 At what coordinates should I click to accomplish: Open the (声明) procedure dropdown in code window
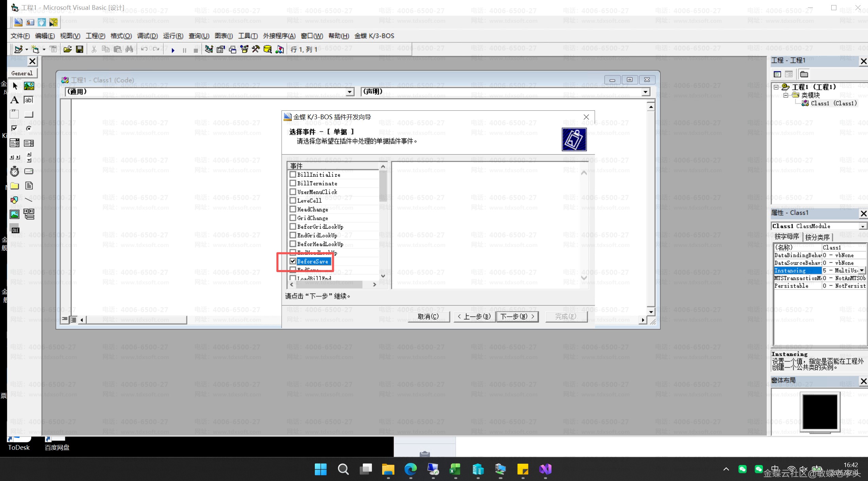[x=646, y=92]
